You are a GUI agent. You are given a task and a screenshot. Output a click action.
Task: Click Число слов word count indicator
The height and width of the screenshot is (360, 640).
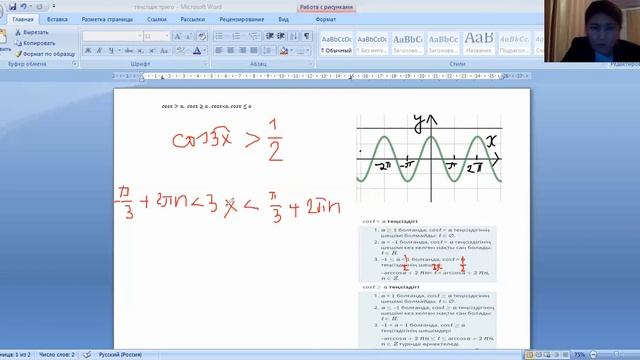coord(57,355)
